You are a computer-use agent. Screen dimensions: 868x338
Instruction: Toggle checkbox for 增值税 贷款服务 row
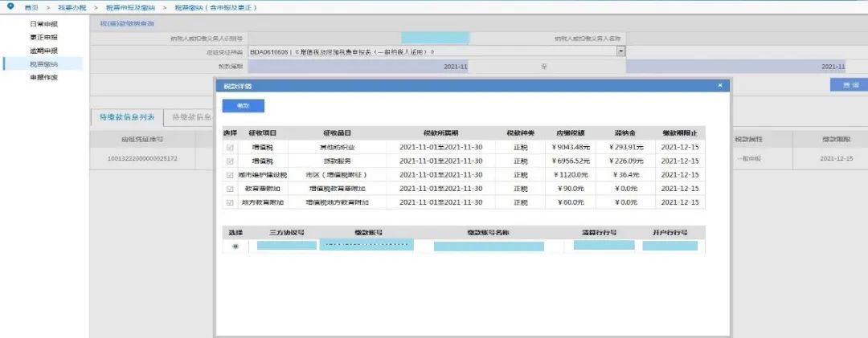point(231,161)
